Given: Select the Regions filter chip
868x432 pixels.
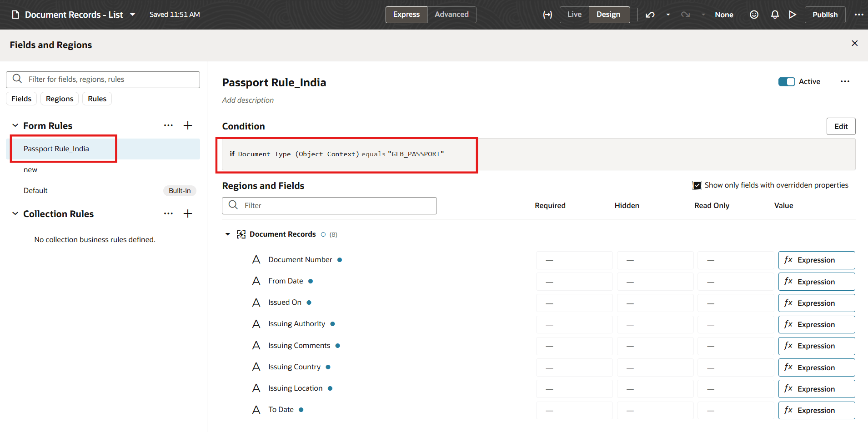Looking at the screenshot, I should [x=60, y=99].
